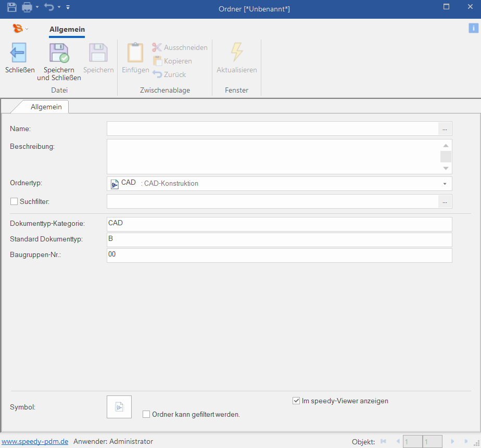Click the save icon in quick access toolbar
Screen dimensions: 481x448
click(x=12, y=7)
